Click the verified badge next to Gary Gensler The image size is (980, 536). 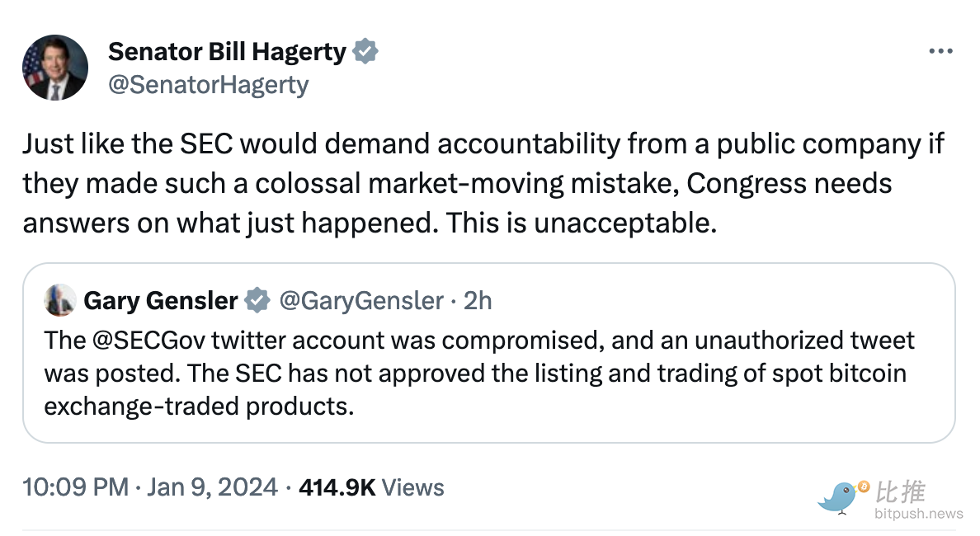tap(258, 301)
